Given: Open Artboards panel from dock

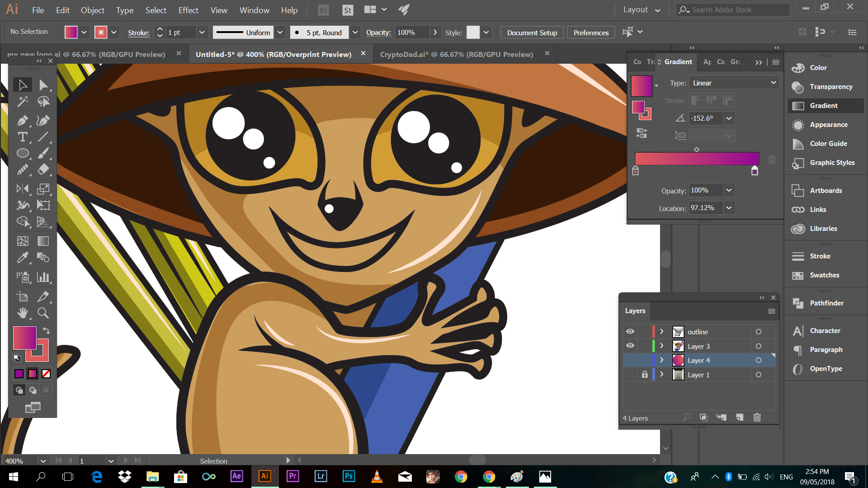Looking at the screenshot, I should (x=826, y=191).
